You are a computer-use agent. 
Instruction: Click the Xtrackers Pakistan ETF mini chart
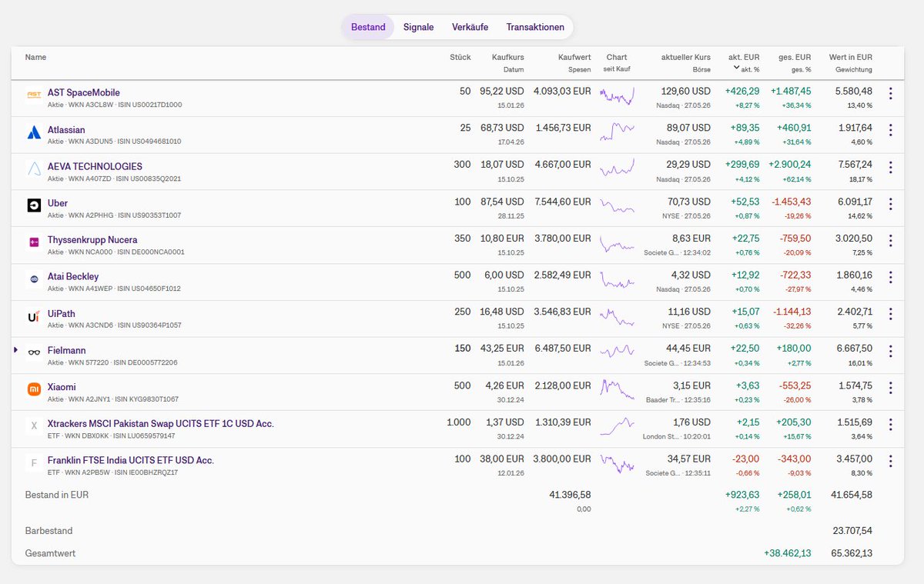click(617, 426)
